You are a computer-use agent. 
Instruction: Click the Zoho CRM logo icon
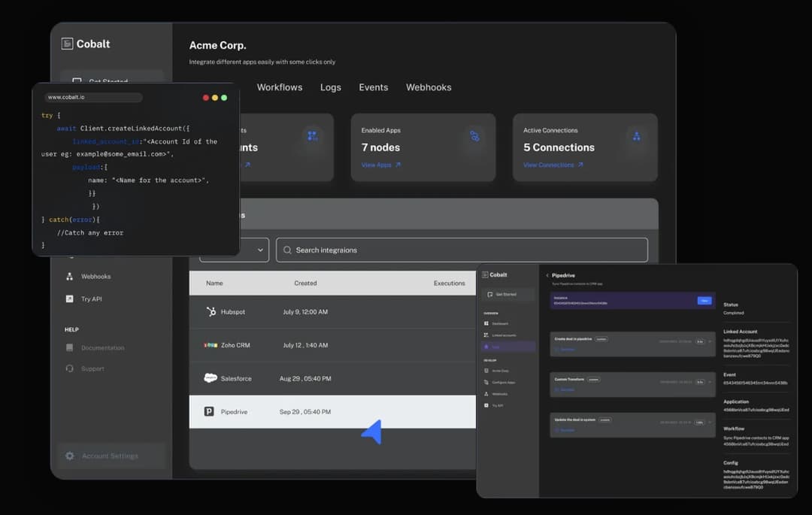(211, 345)
